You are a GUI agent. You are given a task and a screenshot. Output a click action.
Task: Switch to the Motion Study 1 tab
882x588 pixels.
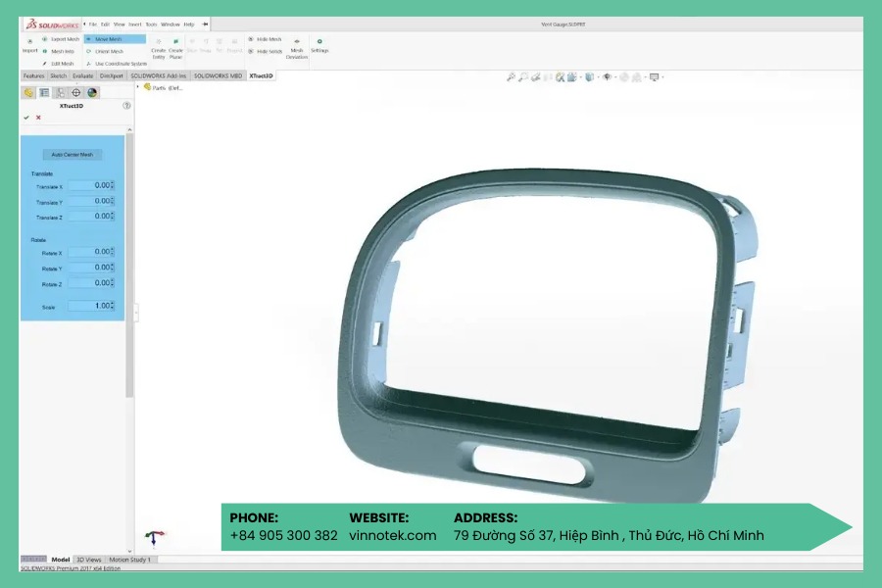130,560
